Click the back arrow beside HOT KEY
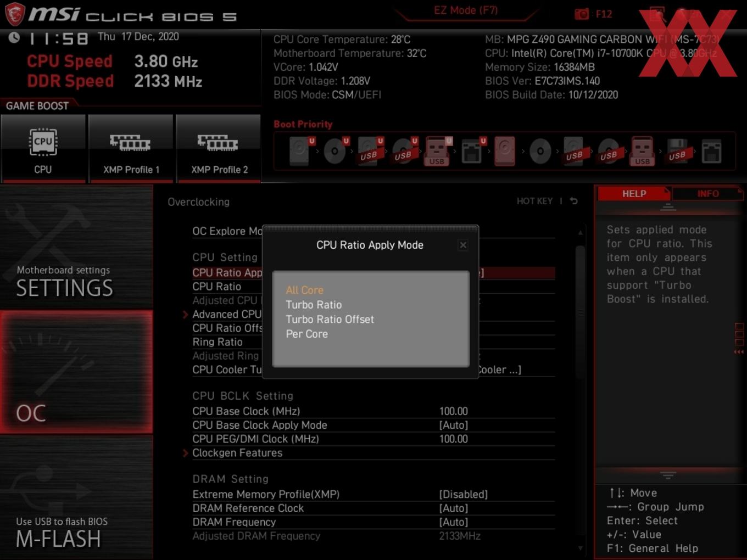Viewport: 747px width, 560px height. tap(574, 201)
